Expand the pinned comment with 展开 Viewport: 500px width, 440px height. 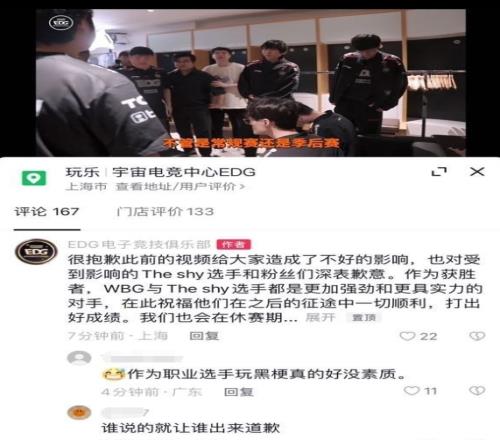coord(320,317)
